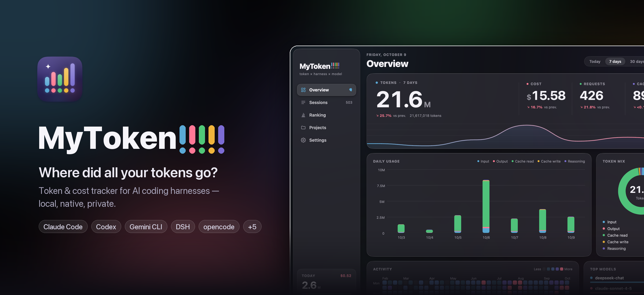Open the Sessions page
The height and width of the screenshot is (295, 644).
pos(326,102)
